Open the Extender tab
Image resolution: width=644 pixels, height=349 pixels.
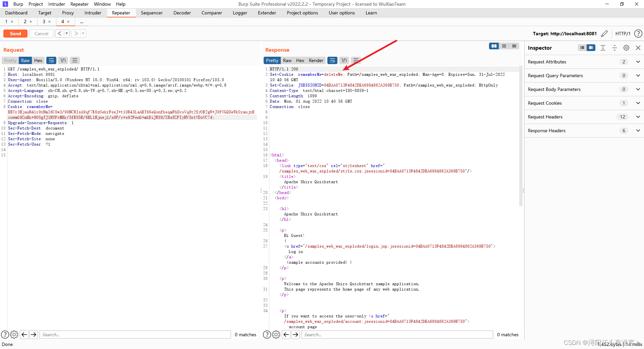267,13
